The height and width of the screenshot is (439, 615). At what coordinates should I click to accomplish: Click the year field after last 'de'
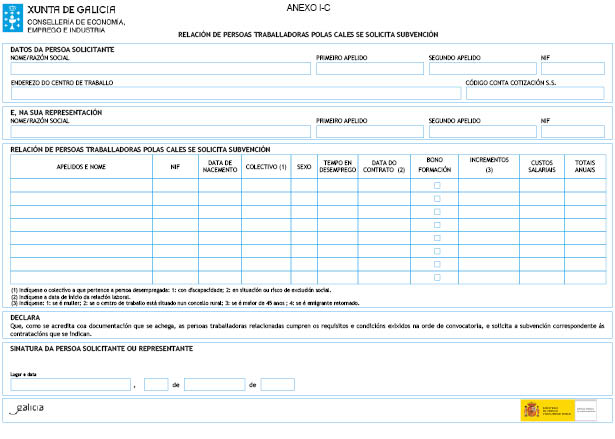(x=277, y=384)
